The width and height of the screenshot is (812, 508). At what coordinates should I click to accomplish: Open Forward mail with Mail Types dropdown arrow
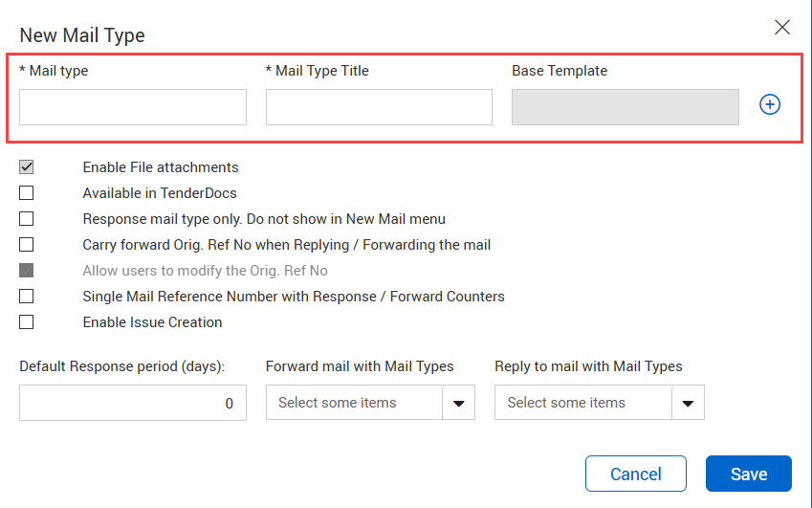pos(458,404)
